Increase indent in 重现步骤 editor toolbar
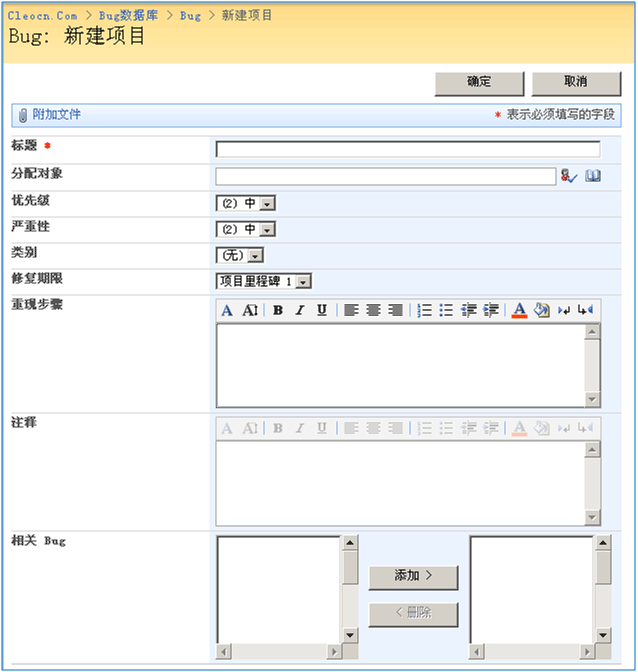 point(491,310)
